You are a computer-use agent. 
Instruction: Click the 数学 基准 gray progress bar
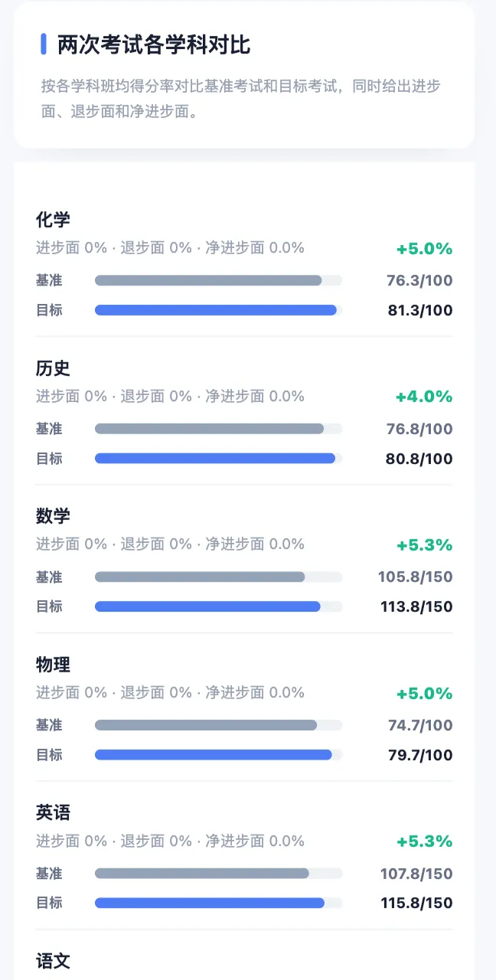click(x=218, y=577)
